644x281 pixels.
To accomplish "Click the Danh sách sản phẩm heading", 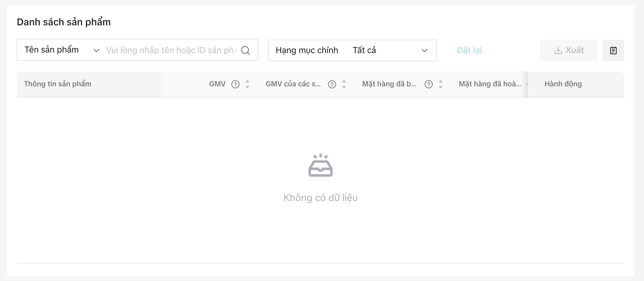I will (64, 22).
